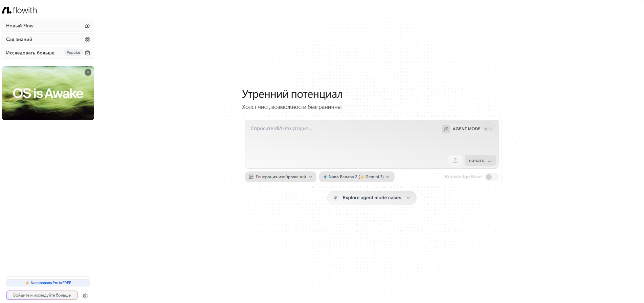Image resolution: width=644 pixels, height=303 pixels.
Task: Open Сад знаний section
Action: (x=48, y=39)
